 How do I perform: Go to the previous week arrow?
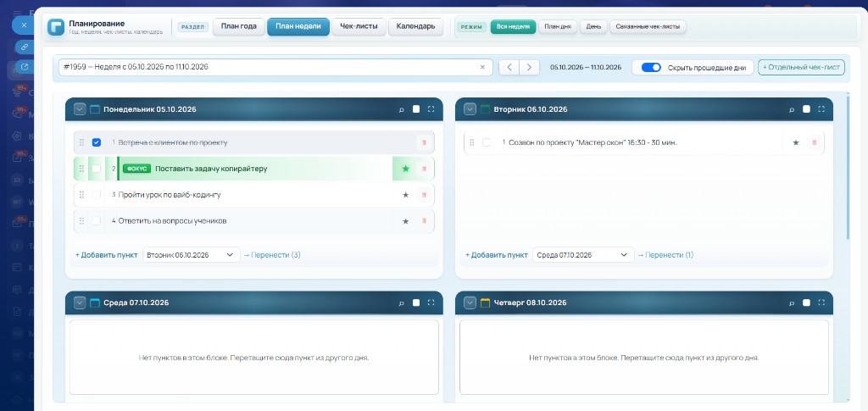tap(509, 67)
